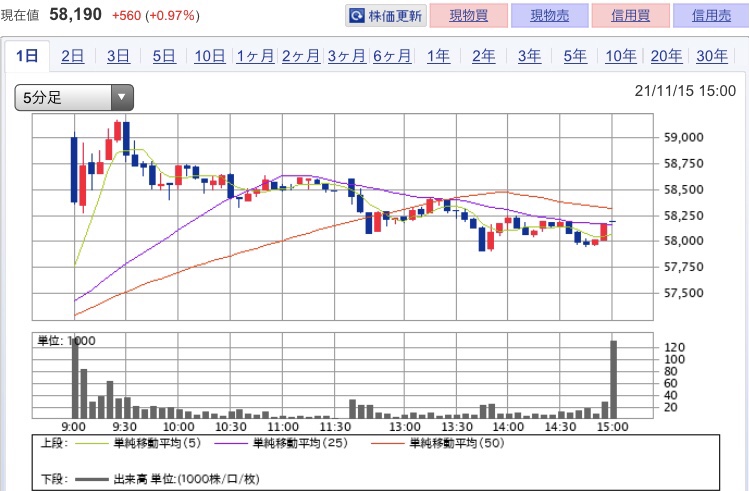Switch to the 10年 chart period
The height and width of the screenshot is (491, 749).
coord(621,56)
